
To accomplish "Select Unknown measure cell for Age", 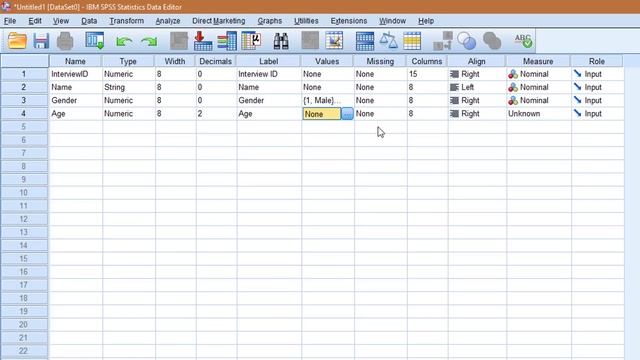I will point(538,113).
